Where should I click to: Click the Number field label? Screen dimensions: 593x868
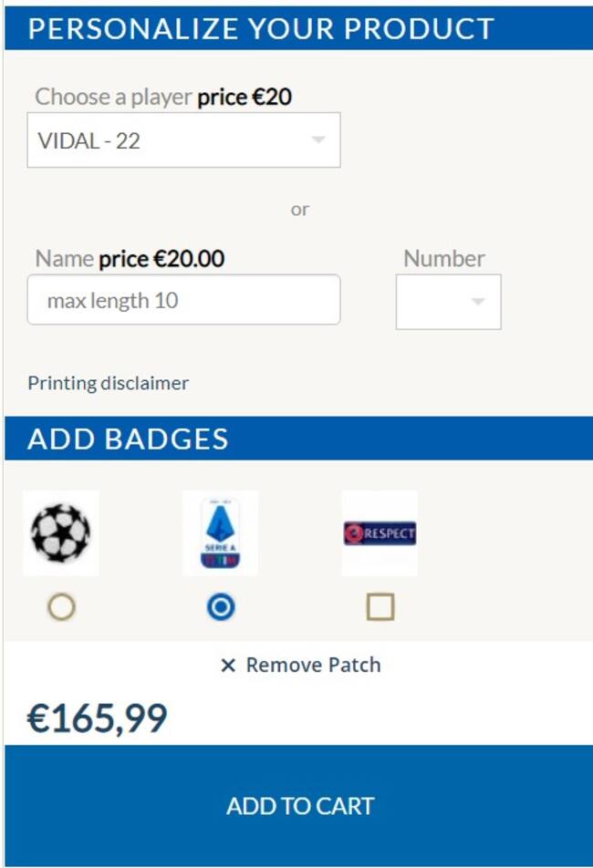point(444,258)
